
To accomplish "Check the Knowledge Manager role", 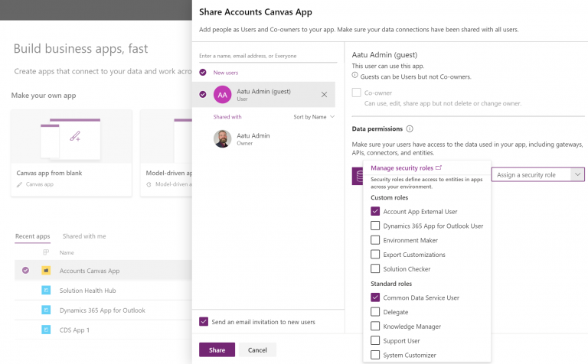I will [375, 327].
